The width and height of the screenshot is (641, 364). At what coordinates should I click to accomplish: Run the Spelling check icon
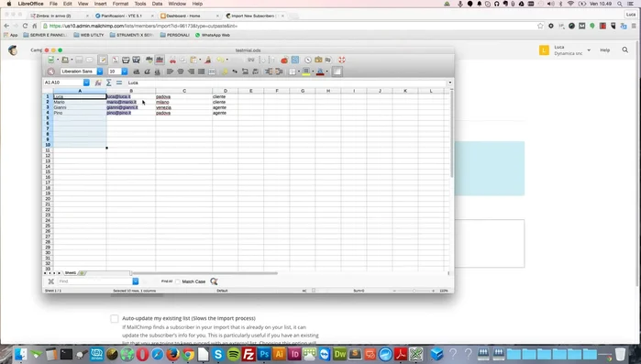click(x=149, y=60)
